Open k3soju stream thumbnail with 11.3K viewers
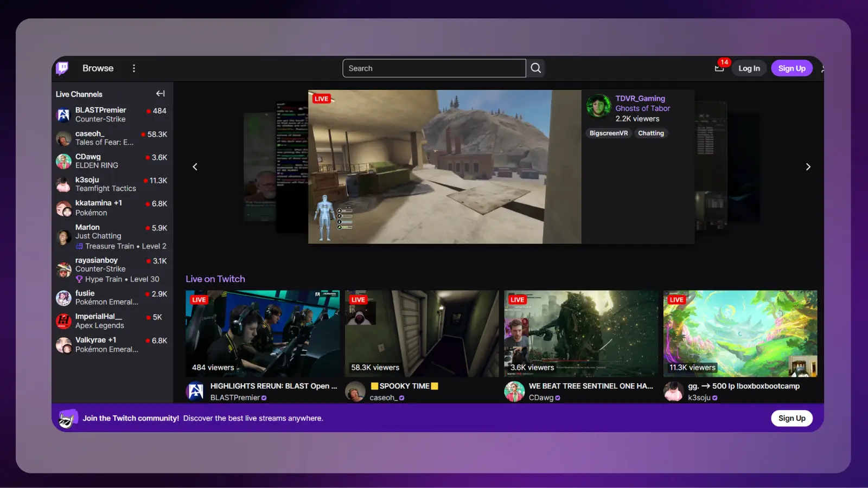The height and width of the screenshot is (488, 868). coord(740,333)
